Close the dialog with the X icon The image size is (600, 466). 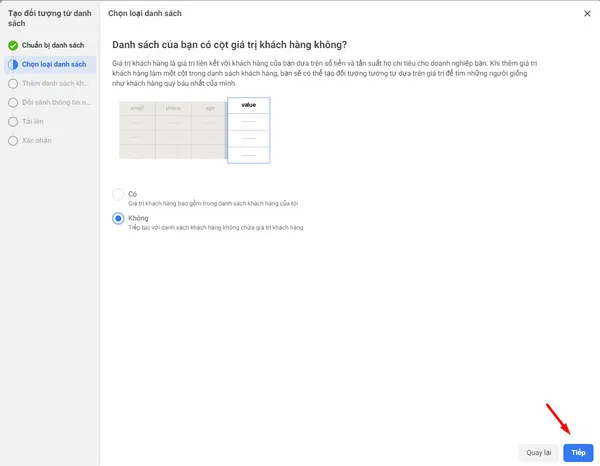[x=586, y=13]
